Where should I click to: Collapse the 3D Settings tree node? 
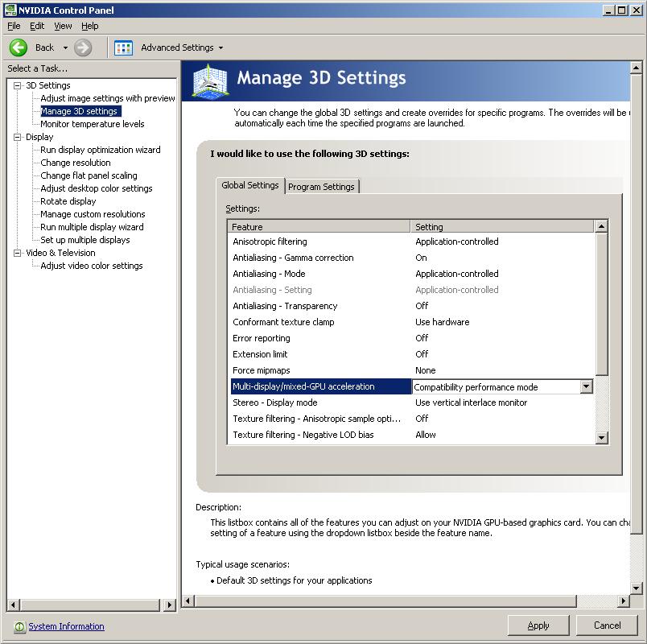18,85
